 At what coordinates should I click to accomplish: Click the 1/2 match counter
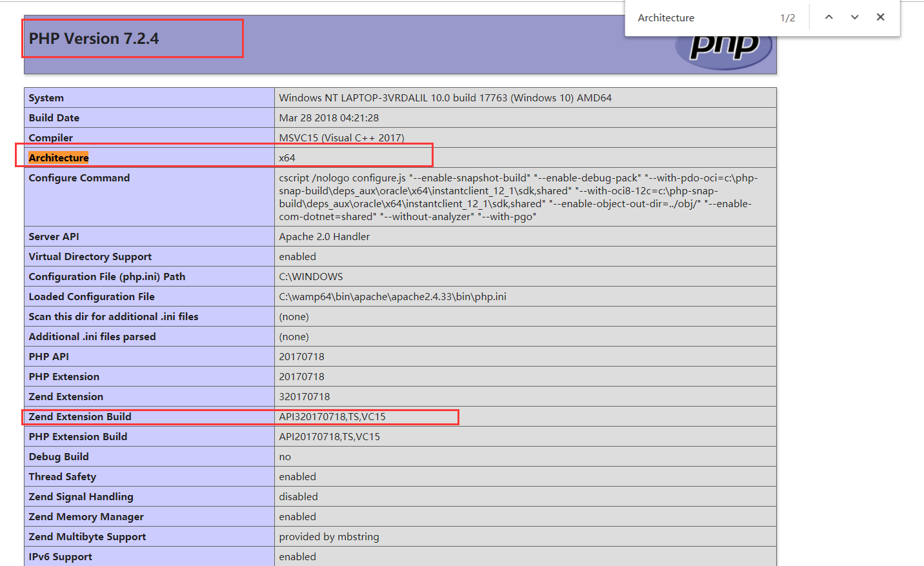(788, 18)
